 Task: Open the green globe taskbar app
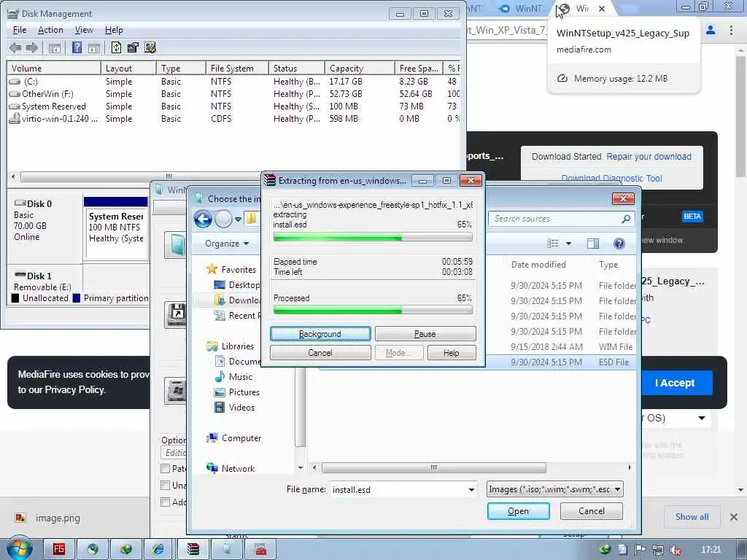125,549
